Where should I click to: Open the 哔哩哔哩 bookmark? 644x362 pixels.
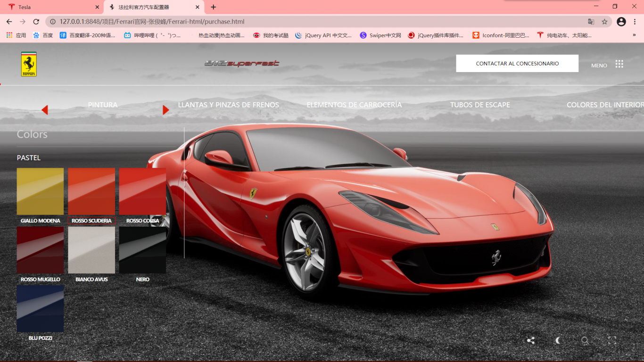click(152, 35)
